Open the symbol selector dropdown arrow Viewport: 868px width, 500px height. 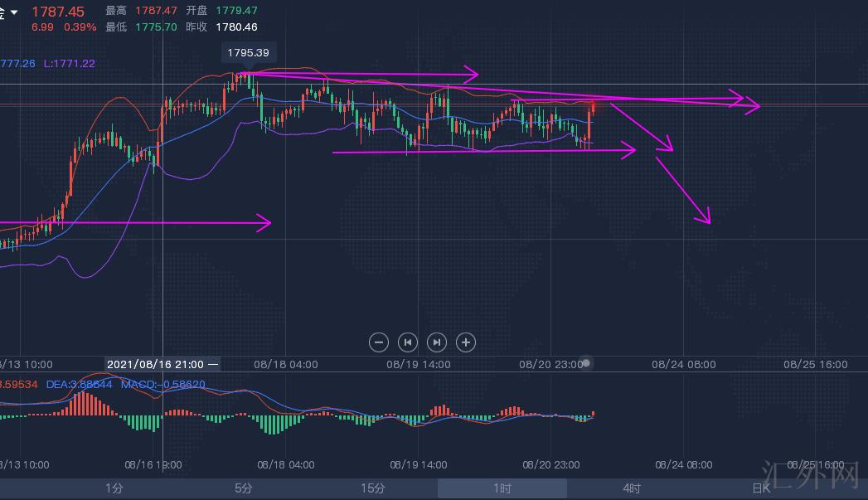(14, 12)
